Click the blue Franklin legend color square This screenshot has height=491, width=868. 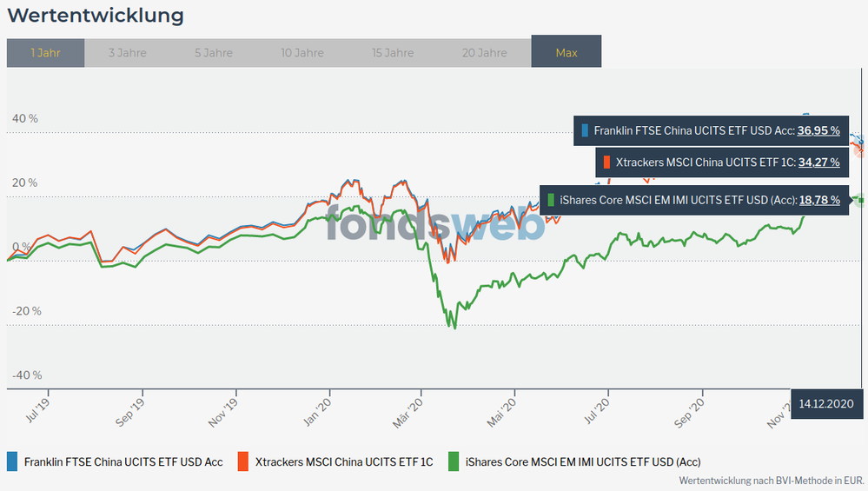click(x=12, y=461)
